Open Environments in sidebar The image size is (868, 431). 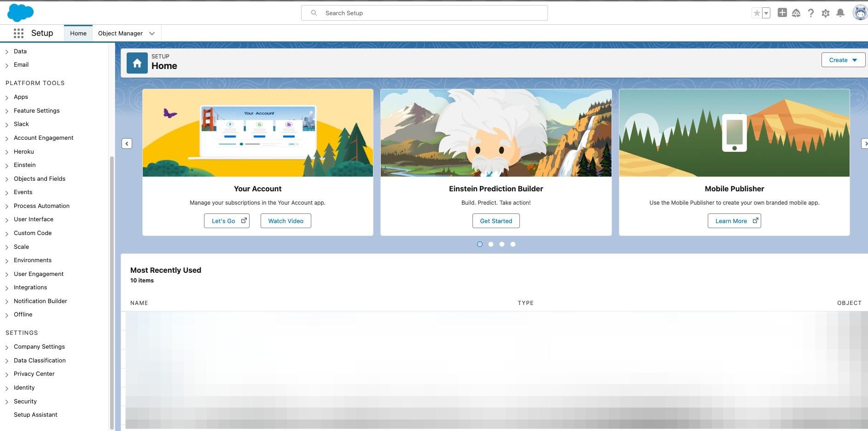click(x=33, y=260)
